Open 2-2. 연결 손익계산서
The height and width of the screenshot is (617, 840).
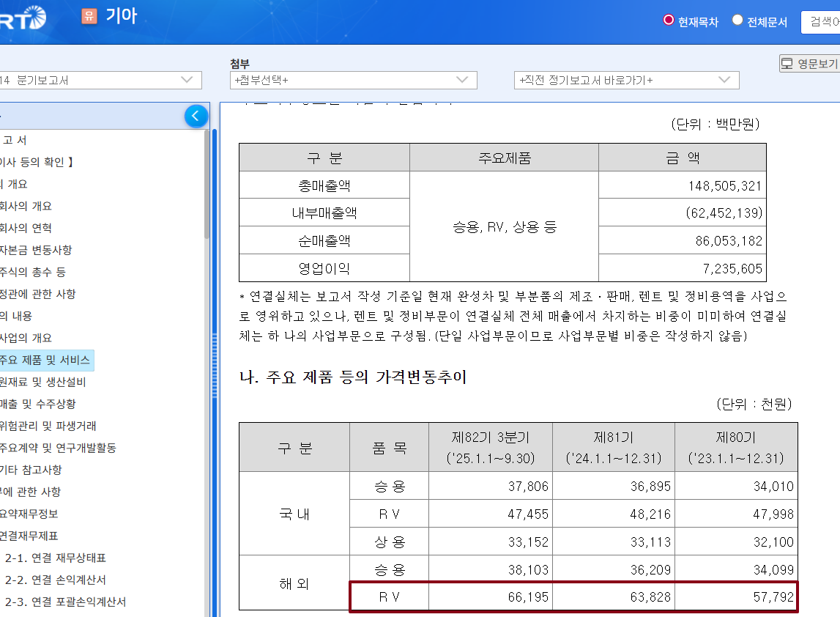(x=55, y=580)
